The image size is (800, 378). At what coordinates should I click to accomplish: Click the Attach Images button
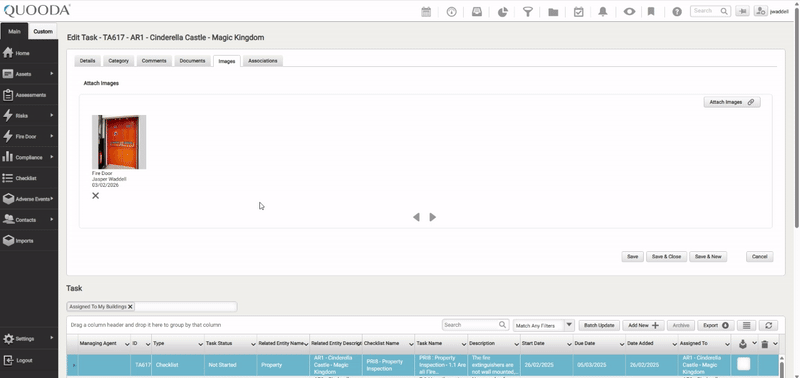click(x=732, y=102)
